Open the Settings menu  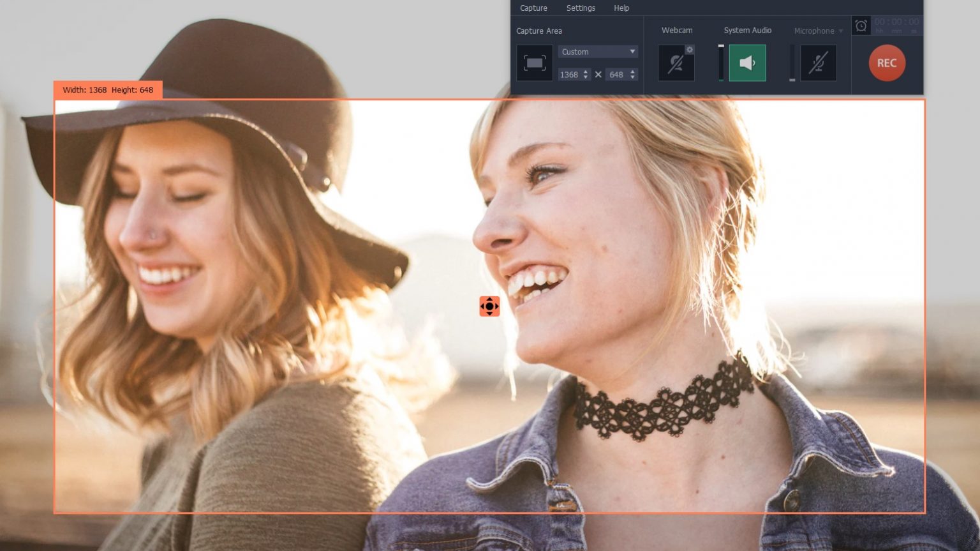[x=581, y=8]
